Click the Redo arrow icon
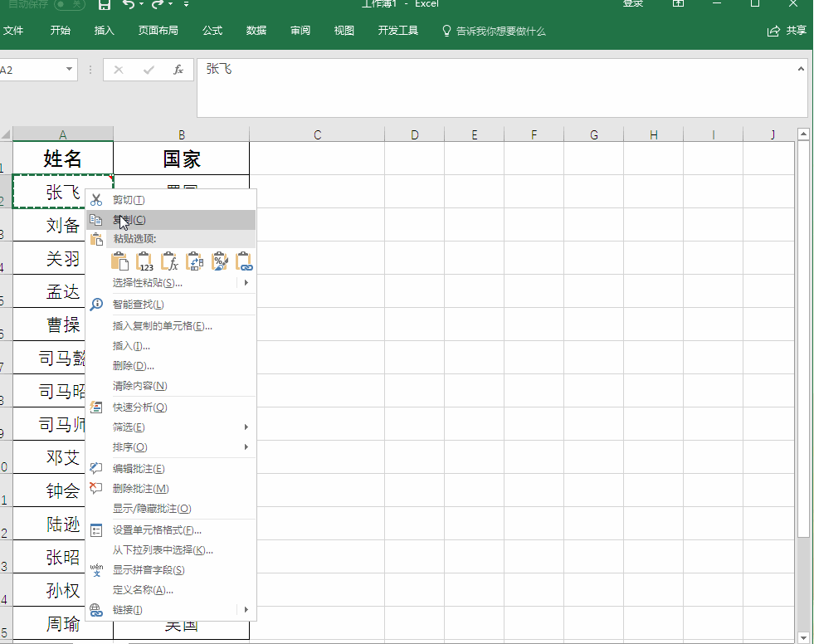Screen dimensions: 814x644 click(158, 5)
